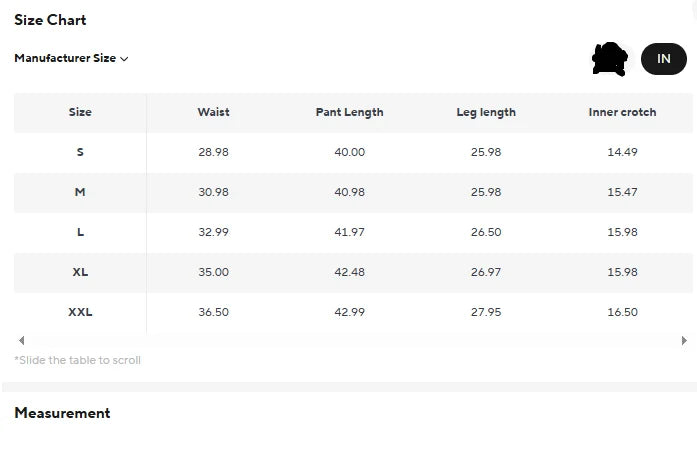697x467 pixels.
Task: Click the 14.49 inner crotch value
Action: pyautogui.click(x=622, y=152)
